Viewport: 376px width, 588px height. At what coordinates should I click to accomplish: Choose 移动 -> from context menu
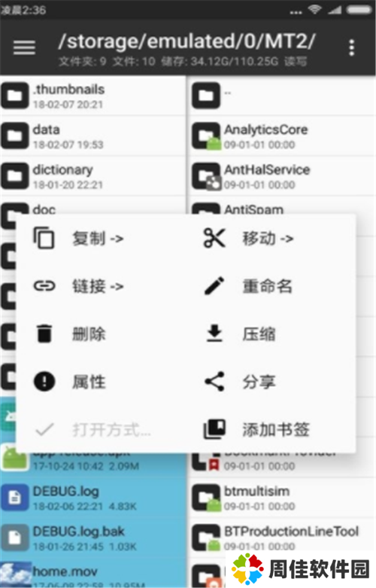268,239
